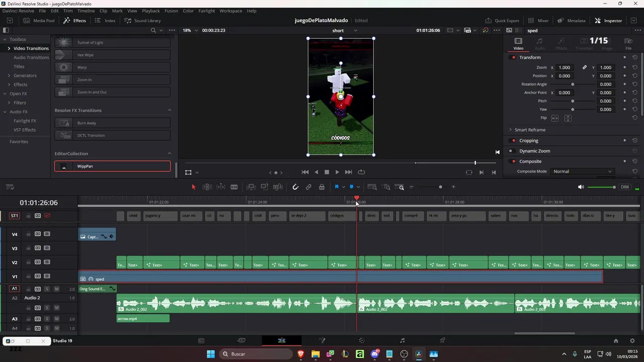Toggle the Loop playback icon
The width and height of the screenshot is (644, 362).
(x=361, y=172)
